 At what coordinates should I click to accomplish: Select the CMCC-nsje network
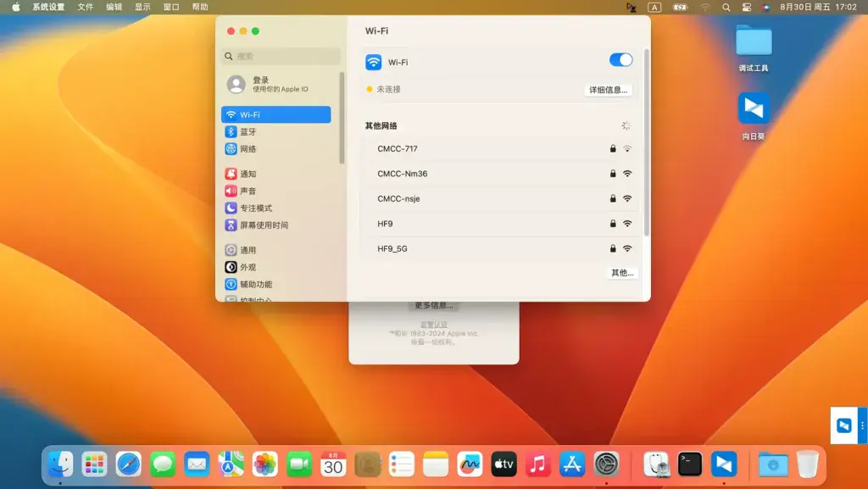(501, 198)
